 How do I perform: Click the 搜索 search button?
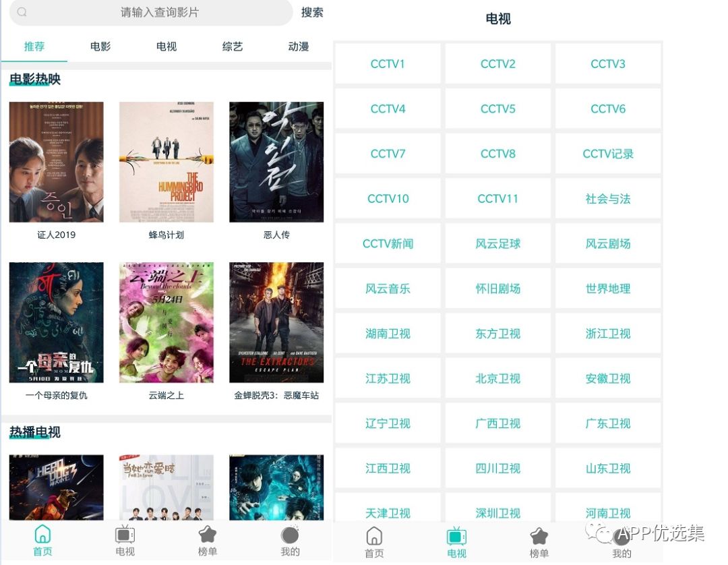point(312,13)
